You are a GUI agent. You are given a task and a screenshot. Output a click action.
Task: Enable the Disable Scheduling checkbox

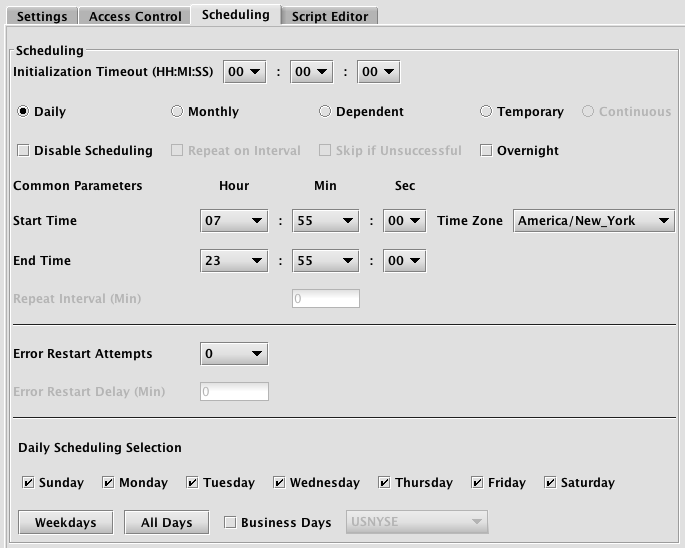point(24,151)
